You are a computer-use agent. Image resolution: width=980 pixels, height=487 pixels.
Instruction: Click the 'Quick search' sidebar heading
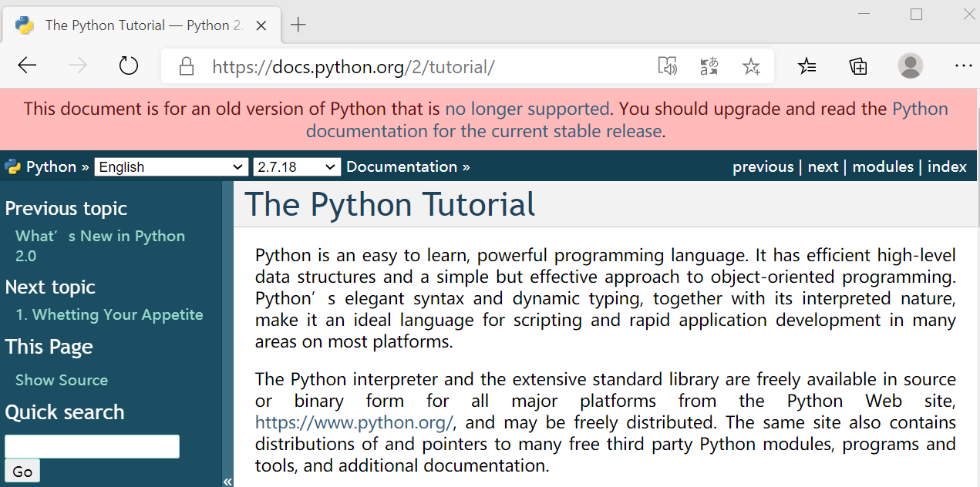coord(65,412)
